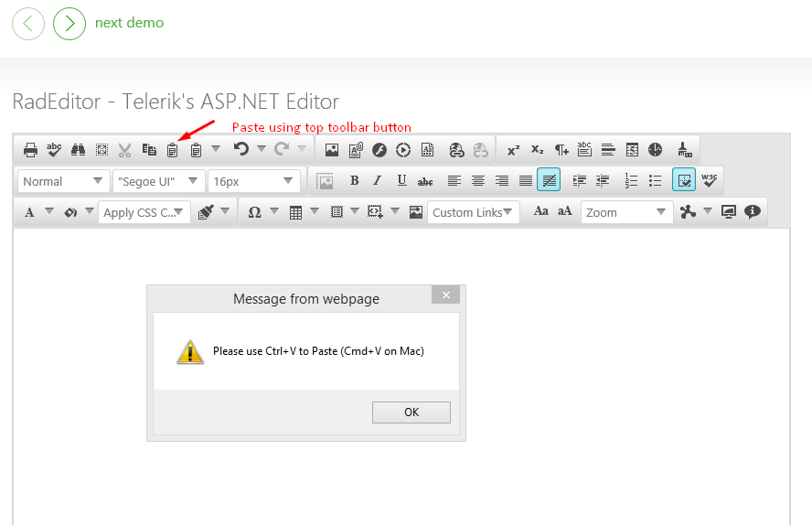Click the Format Stripper broom icon
812x525 pixels.
pyautogui.click(x=685, y=150)
